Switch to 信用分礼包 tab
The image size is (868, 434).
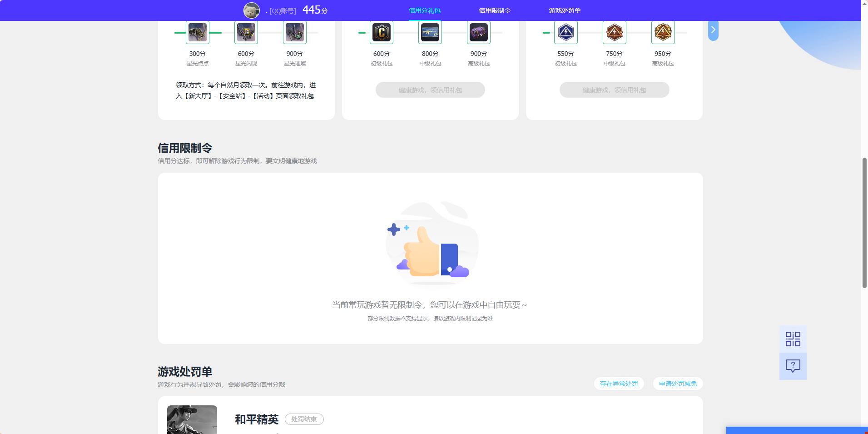tap(425, 10)
